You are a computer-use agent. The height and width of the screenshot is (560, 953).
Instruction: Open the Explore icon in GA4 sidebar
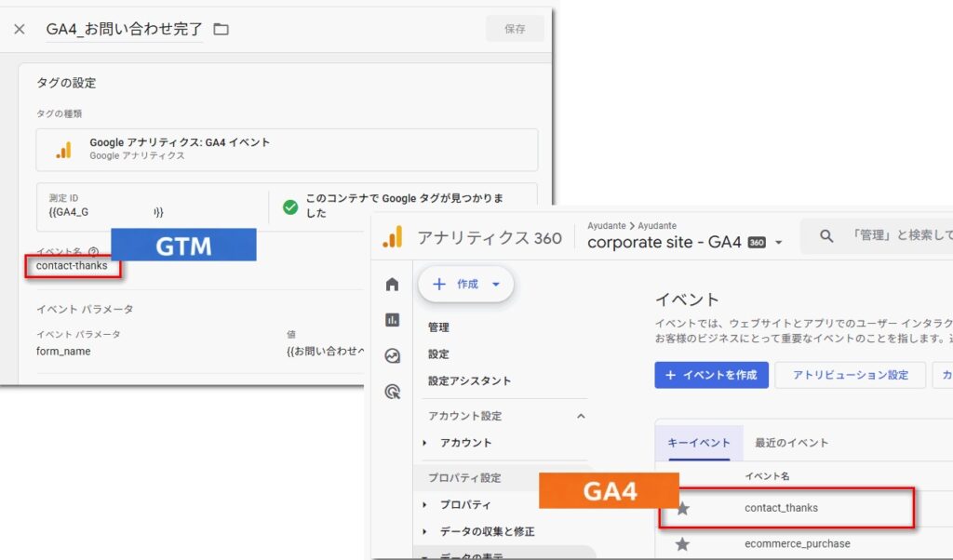pyautogui.click(x=393, y=356)
